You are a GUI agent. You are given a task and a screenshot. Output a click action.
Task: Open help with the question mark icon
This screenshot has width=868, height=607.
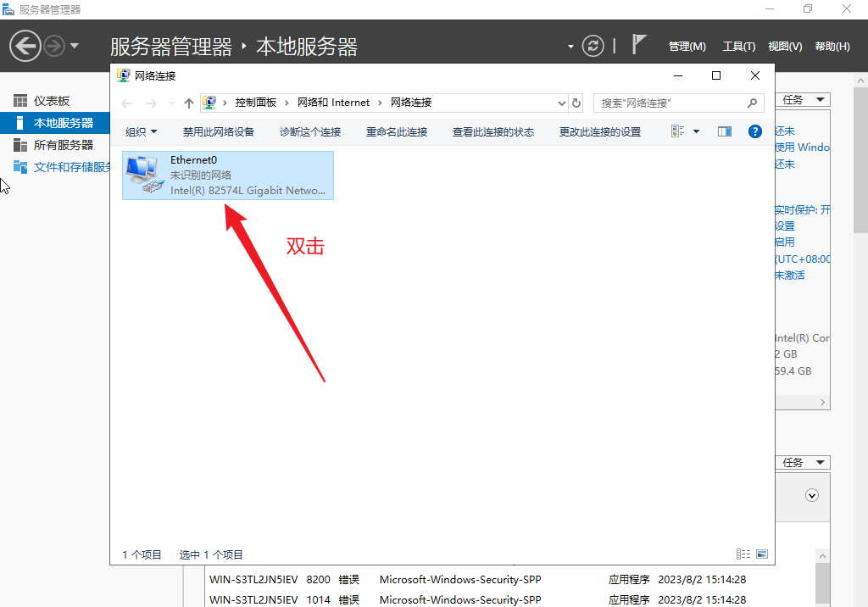coord(755,131)
